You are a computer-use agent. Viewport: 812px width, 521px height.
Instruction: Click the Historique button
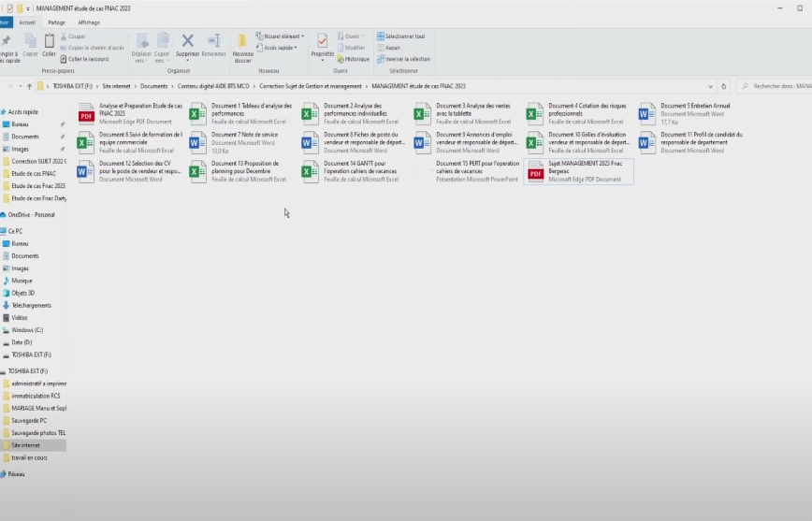pyautogui.click(x=354, y=59)
